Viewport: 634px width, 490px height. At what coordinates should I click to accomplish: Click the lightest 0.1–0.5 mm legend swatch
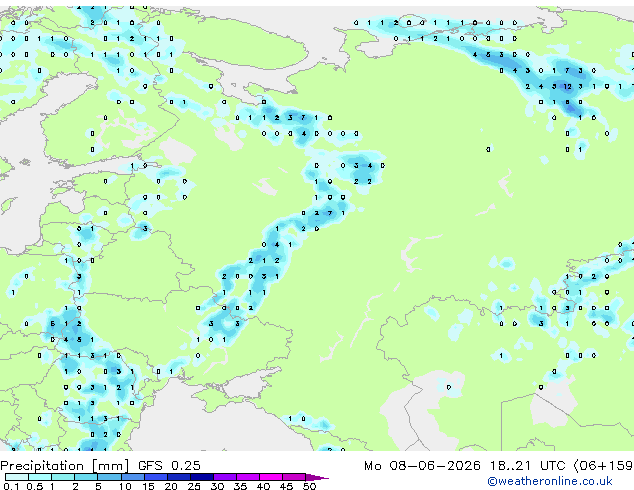tap(17, 477)
